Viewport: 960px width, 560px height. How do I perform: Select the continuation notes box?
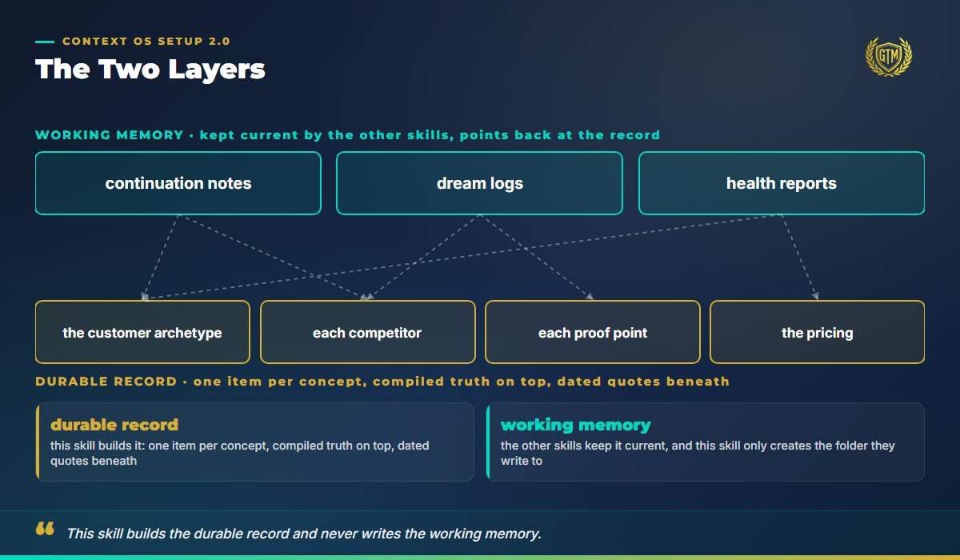178,183
